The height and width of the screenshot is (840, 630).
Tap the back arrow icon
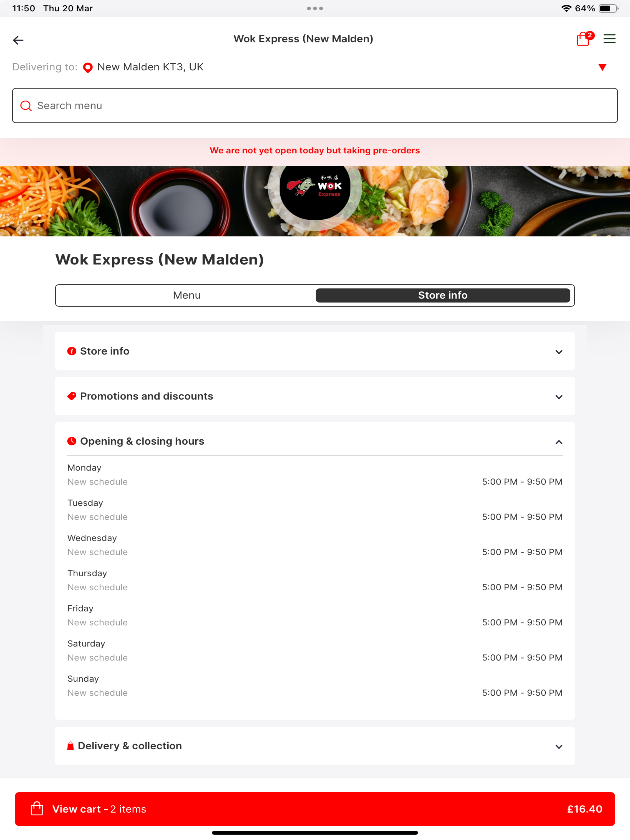18,40
